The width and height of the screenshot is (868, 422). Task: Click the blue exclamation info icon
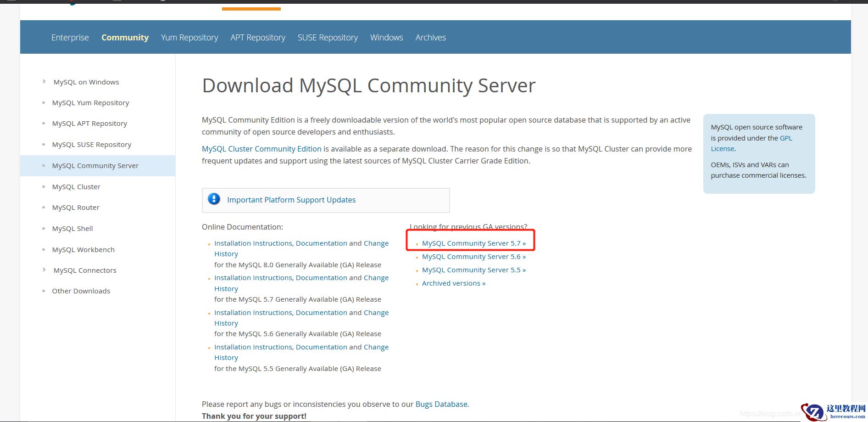pos(214,199)
